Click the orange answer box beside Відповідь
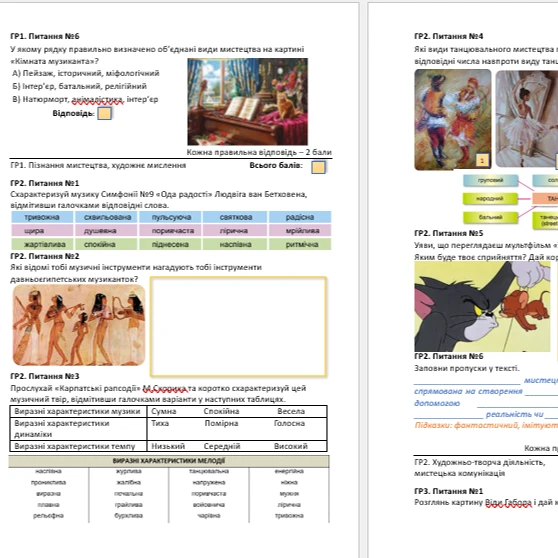The image size is (558, 558). pos(104,114)
